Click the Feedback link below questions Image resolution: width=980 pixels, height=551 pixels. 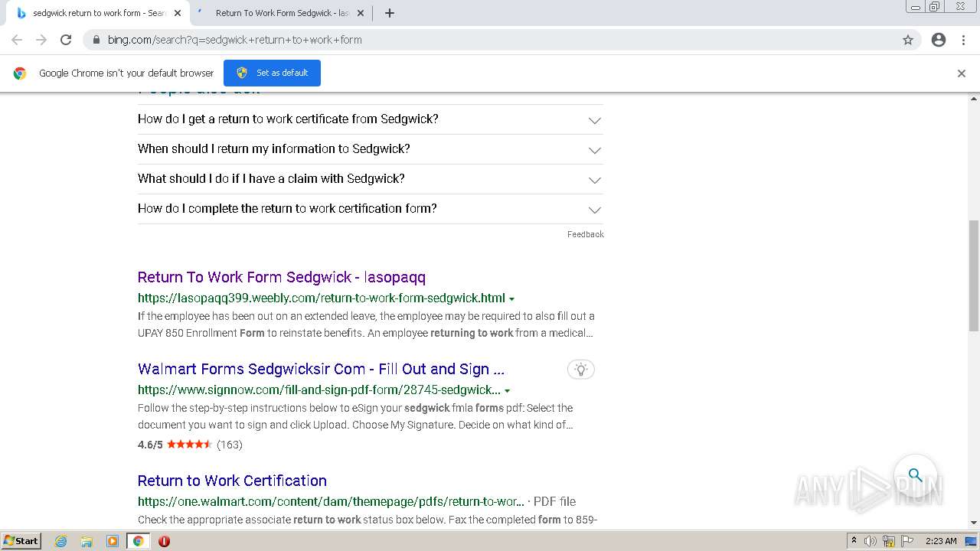click(585, 234)
